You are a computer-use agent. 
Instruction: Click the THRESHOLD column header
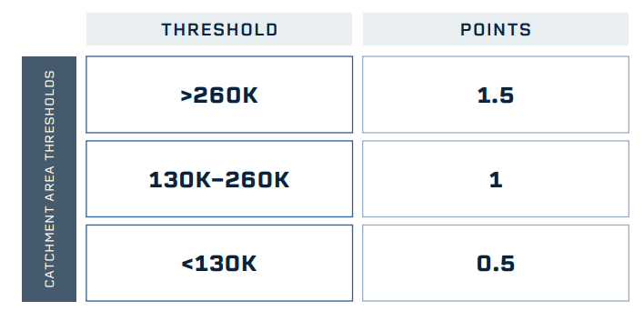coord(219,29)
